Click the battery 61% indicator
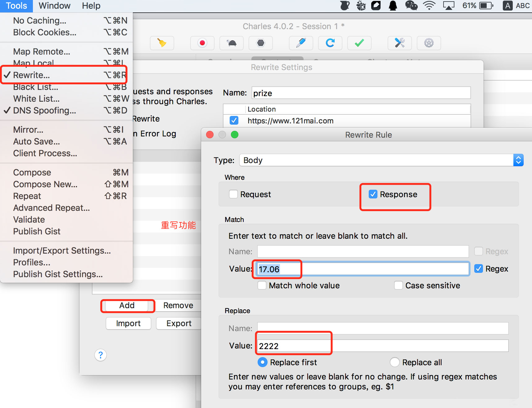532x408 pixels. coord(478,6)
